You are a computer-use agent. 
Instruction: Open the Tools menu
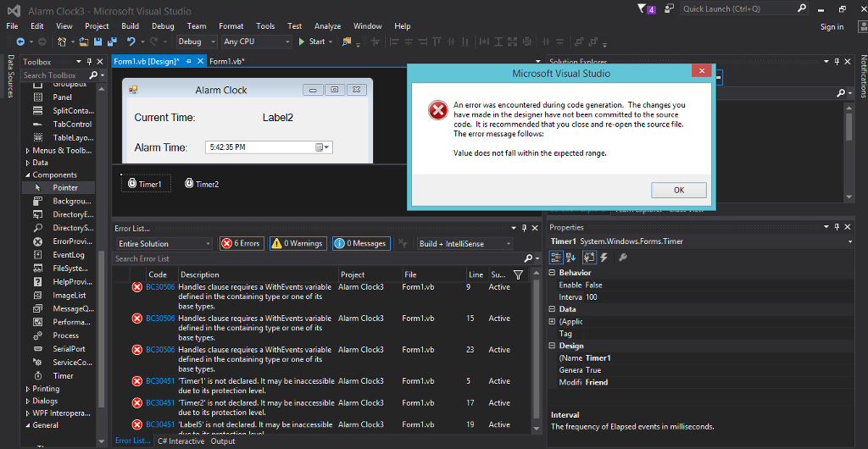click(265, 26)
